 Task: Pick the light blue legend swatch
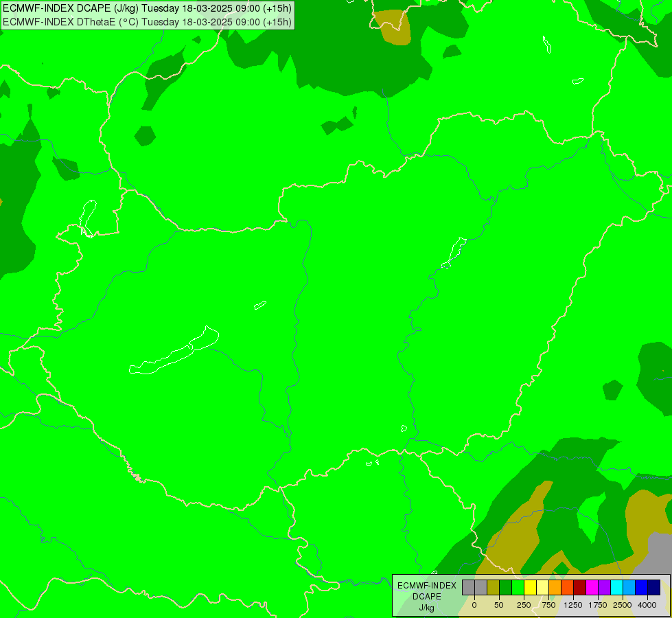tap(629, 588)
